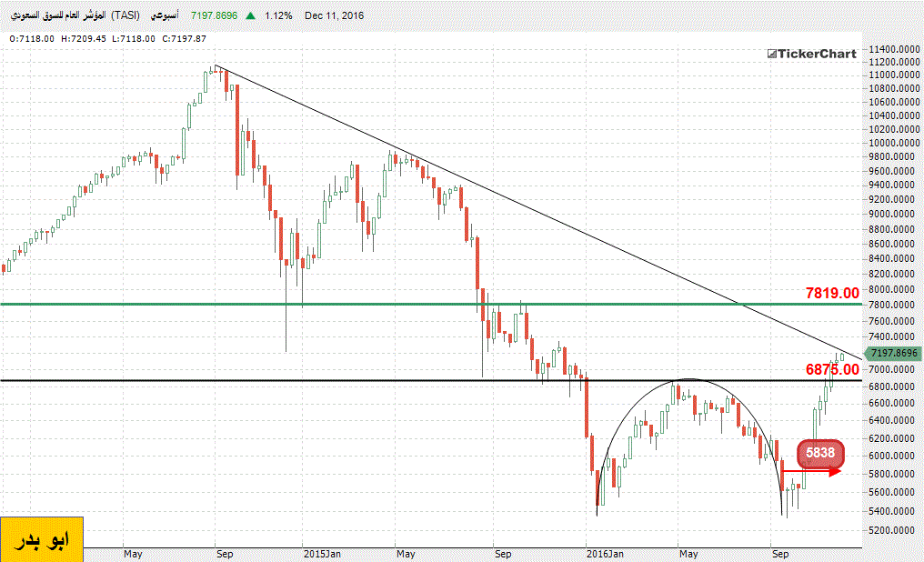Select the green horizontal resistance line
Screen dimensions: 924x562
[364, 304]
